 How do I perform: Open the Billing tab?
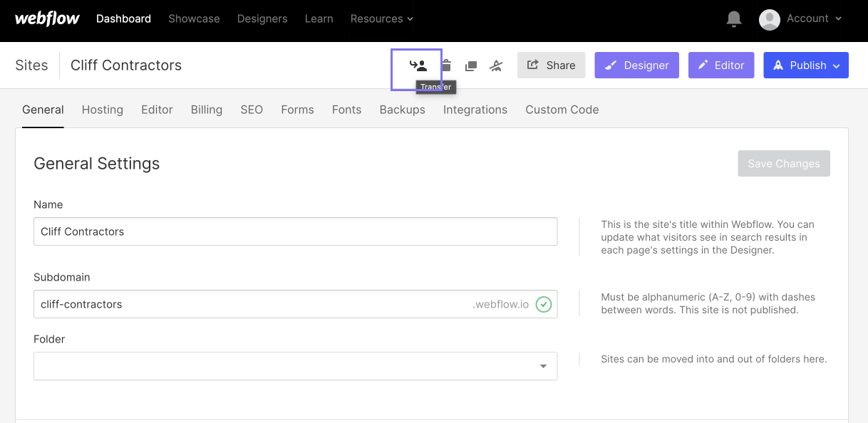tap(207, 110)
